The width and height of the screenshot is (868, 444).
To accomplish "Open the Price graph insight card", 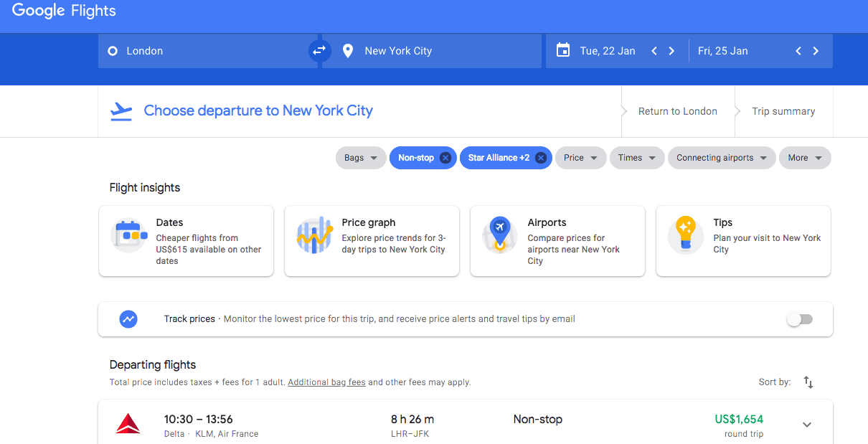I will [372, 241].
